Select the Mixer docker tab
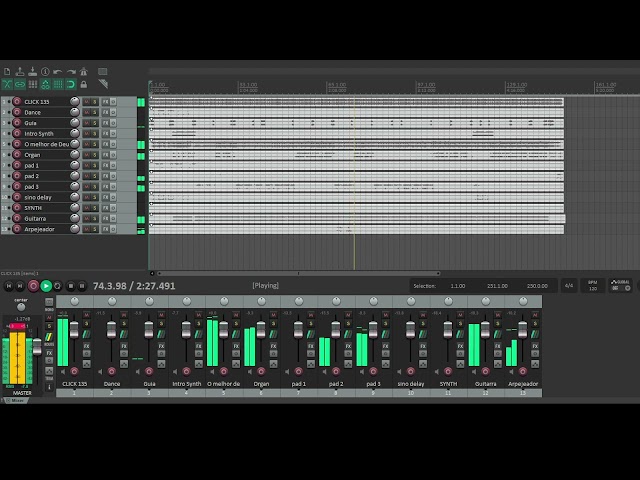640x480 pixels. [15, 400]
